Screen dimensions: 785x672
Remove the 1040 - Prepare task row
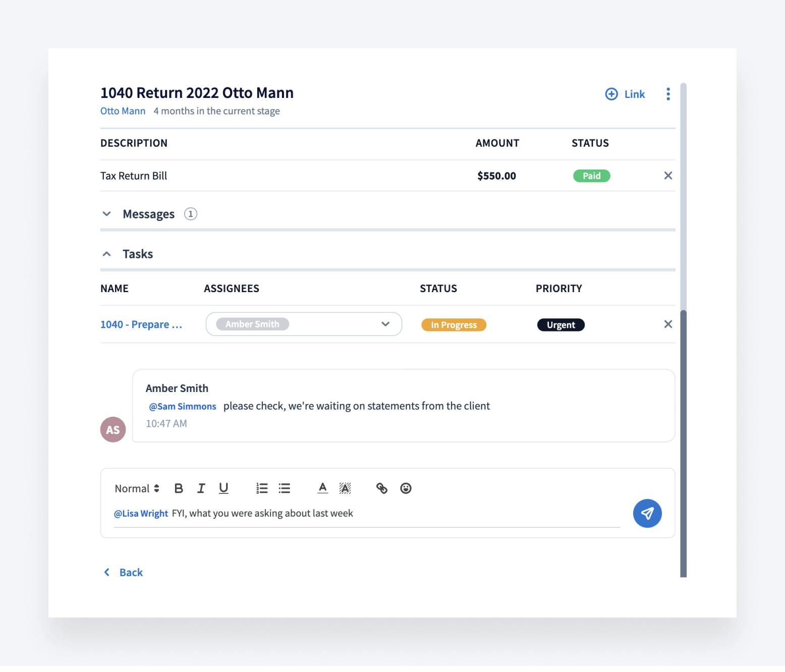point(668,324)
